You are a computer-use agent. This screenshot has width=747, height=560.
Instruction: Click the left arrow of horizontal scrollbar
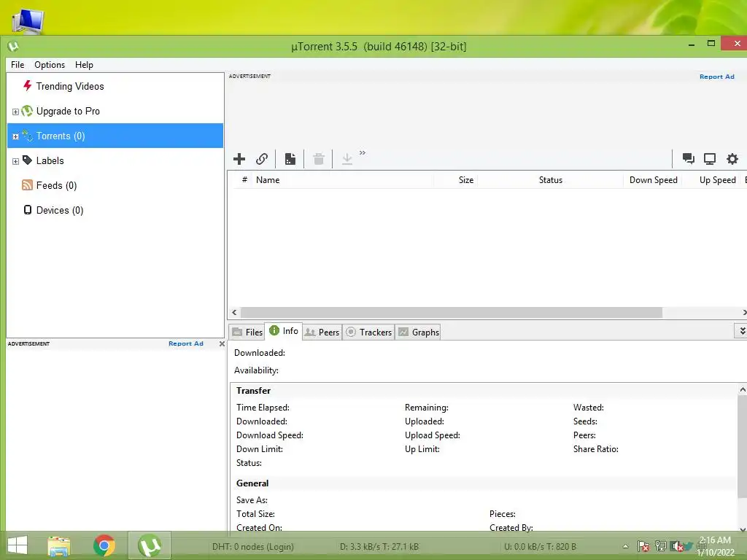[x=234, y=312]
